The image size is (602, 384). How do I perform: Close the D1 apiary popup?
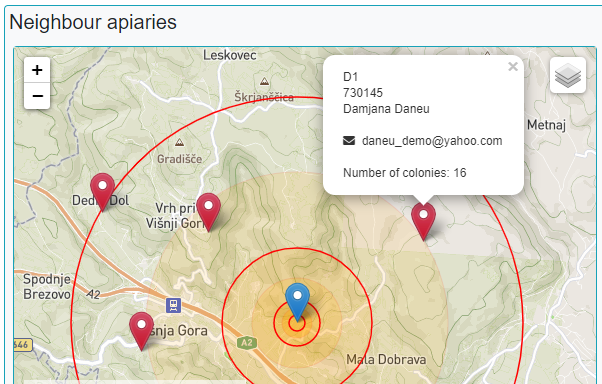(x=513, y=67)
